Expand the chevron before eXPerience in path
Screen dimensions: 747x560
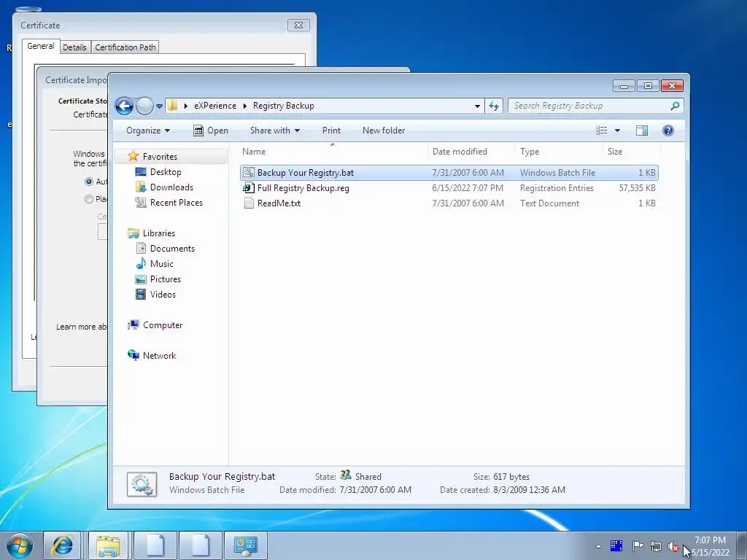186,106
